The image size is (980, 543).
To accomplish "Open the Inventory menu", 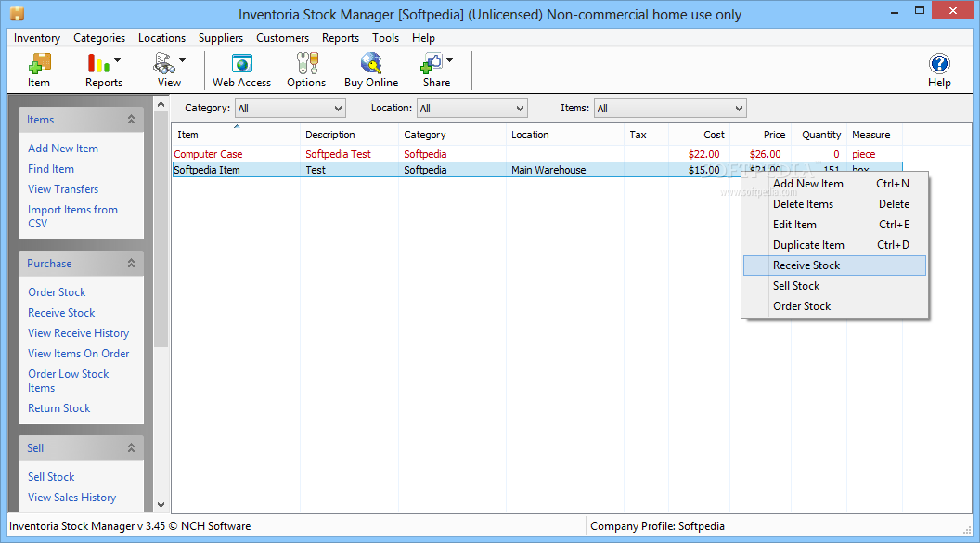I will click(37, 38).
